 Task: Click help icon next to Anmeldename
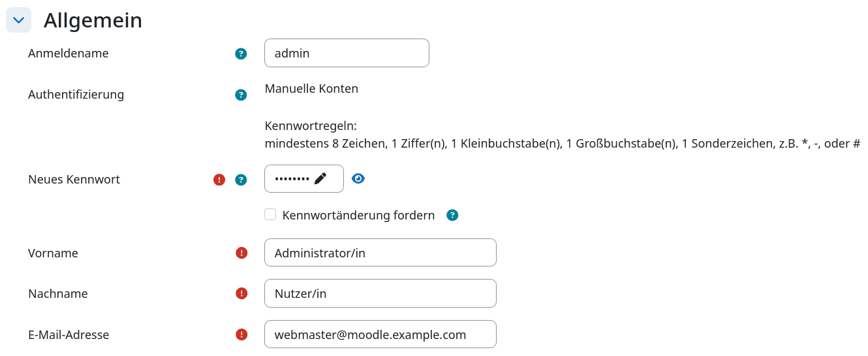tap(241, 54)
